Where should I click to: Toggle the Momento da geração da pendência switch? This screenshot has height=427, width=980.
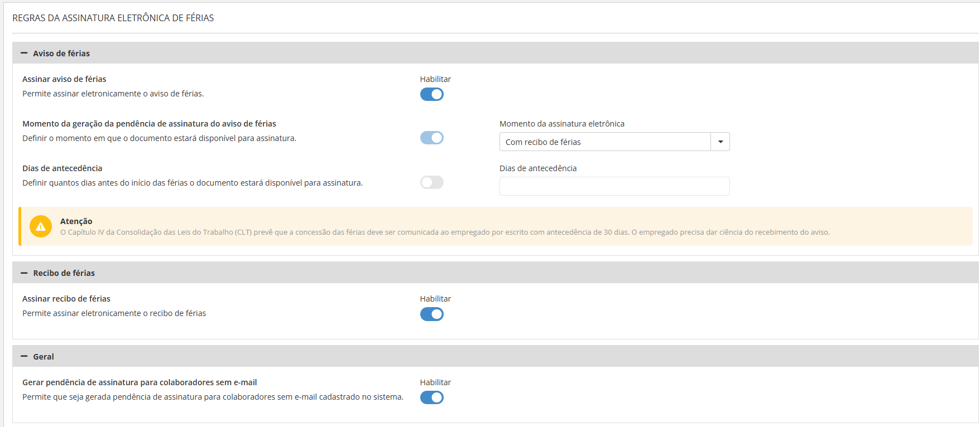431,138
